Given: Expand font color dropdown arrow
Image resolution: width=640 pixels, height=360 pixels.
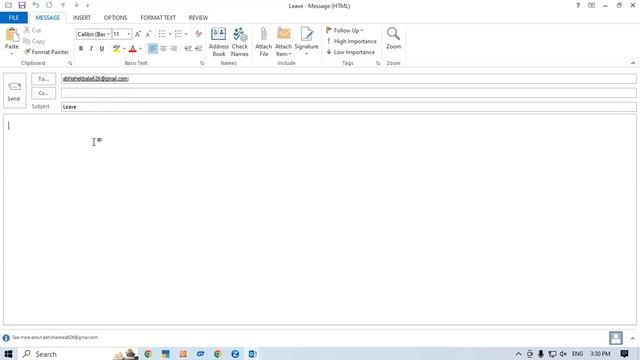Looking at the screenshot, I should coord(140,49).
